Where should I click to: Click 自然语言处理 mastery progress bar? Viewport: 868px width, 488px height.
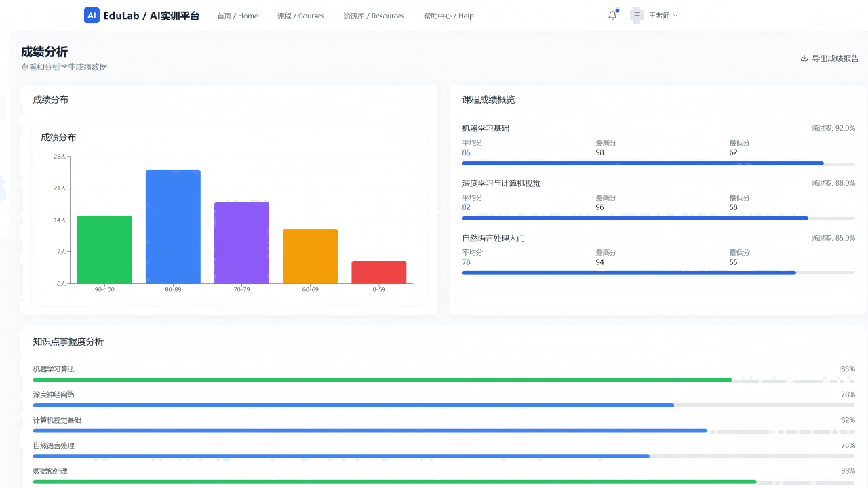pos(444,456)
